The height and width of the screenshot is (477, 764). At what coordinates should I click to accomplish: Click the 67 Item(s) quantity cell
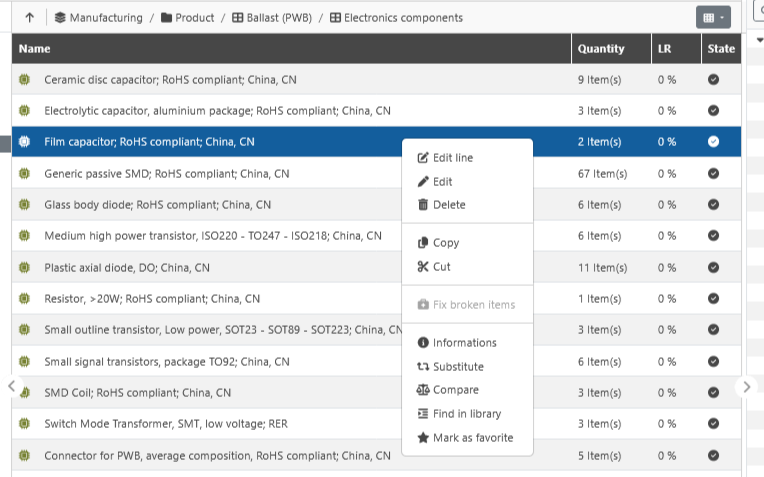[602, 173]
